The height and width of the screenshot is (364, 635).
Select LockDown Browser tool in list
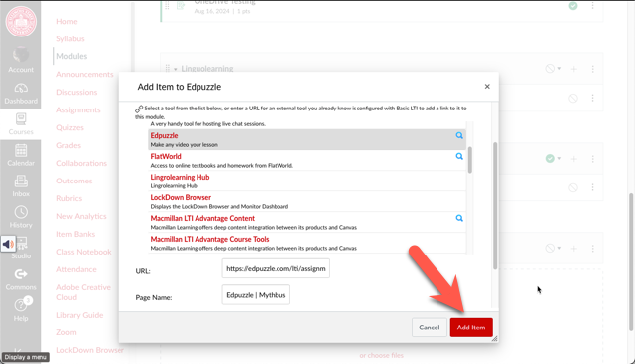pos(306,201)
